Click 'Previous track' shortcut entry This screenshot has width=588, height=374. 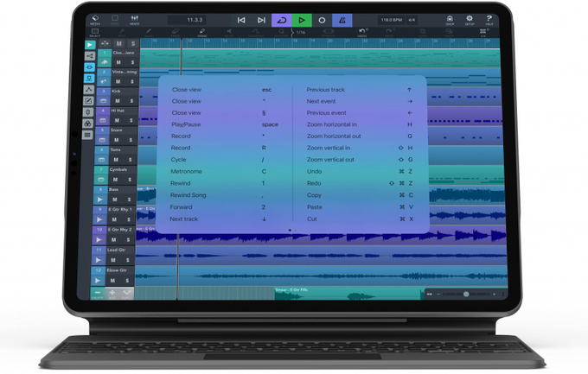pos(325,90)
